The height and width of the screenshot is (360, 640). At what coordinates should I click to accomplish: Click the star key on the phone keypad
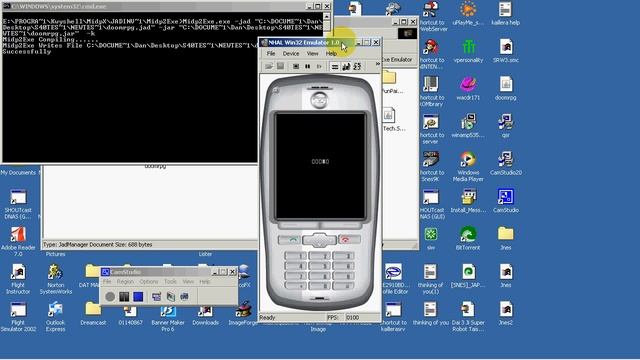pos(296,287)
